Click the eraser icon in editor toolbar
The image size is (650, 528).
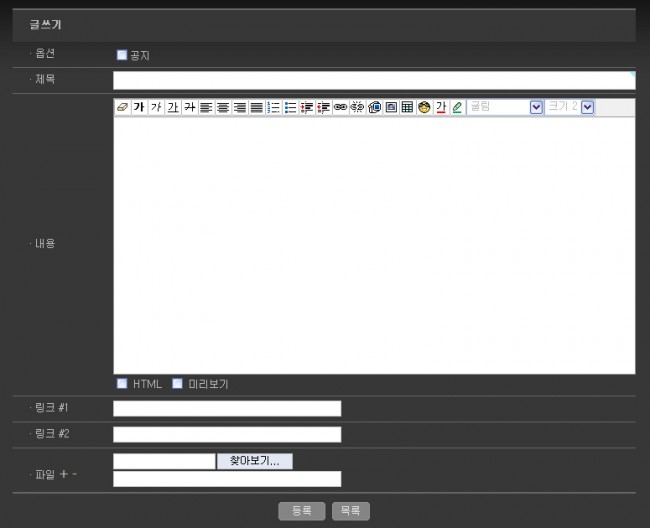coord(122,107)
